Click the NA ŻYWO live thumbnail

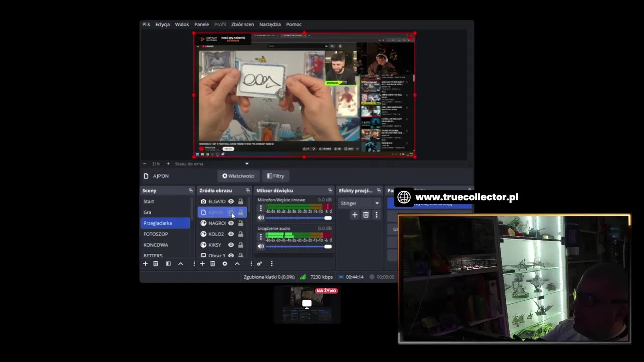tap(307, 304)
